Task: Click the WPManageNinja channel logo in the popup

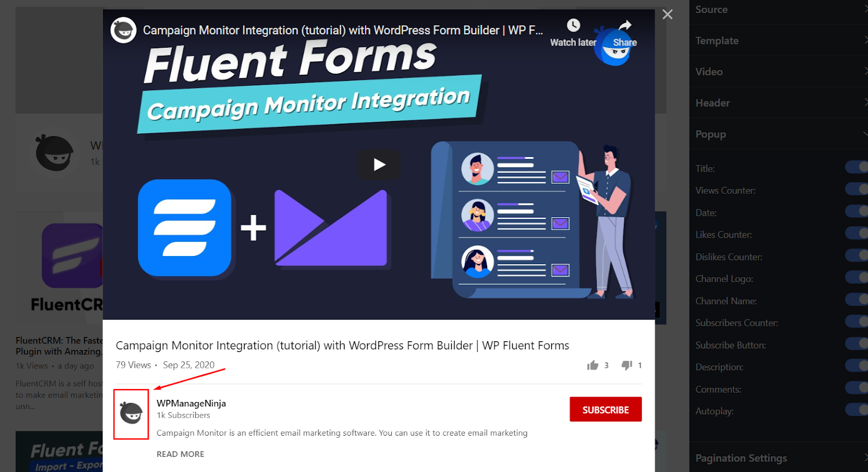Action: tap(131, 413)
